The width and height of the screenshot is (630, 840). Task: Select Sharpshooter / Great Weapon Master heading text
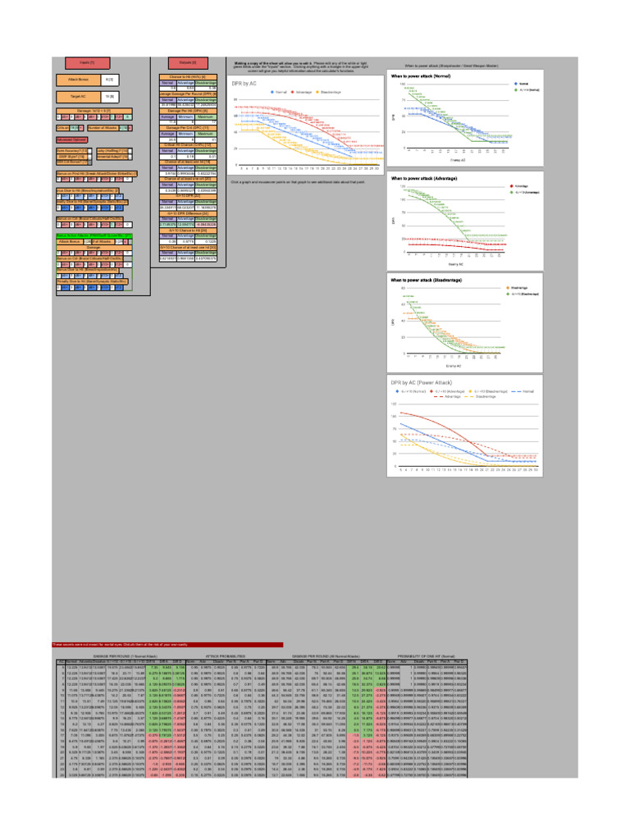tap(451, 66)
